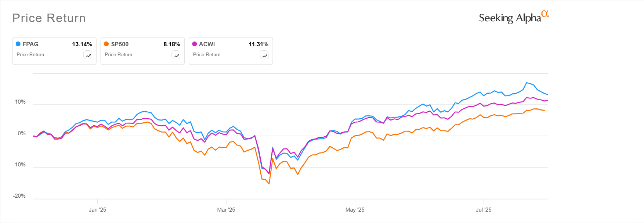Click the trend chart icon in ACWI card
Image resolution: width=644 pixels, height=223 pixels.
(264, 55)
